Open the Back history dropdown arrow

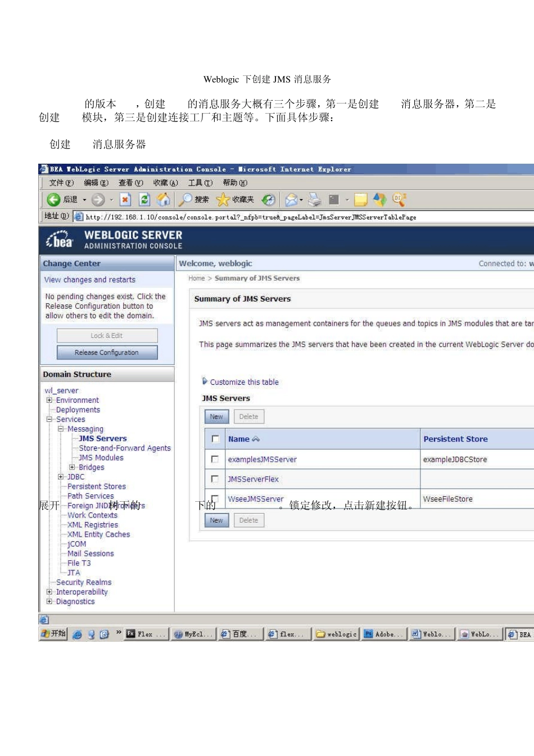coord(85,200)
